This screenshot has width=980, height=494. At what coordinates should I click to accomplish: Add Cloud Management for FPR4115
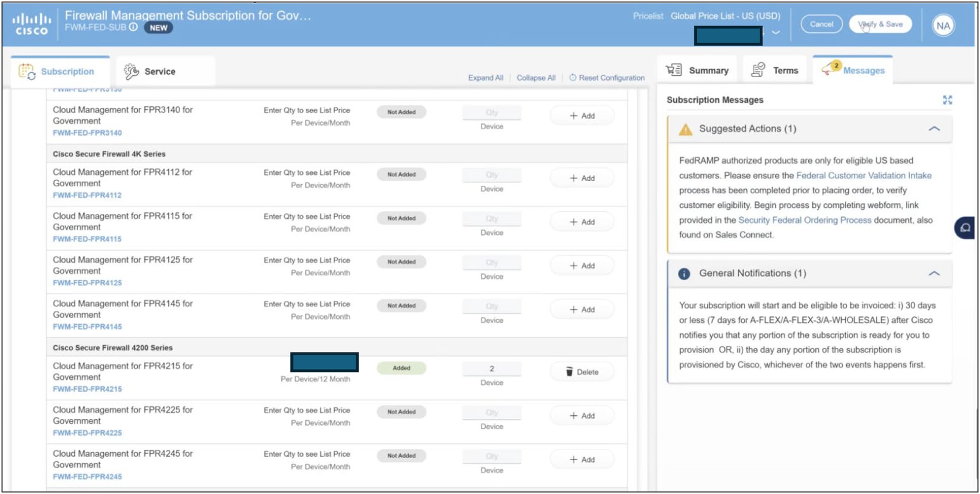[x=582, y=222]
